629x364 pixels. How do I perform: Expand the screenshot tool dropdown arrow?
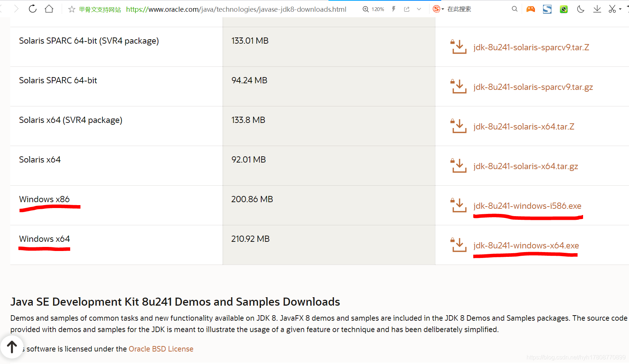(620, 9)
